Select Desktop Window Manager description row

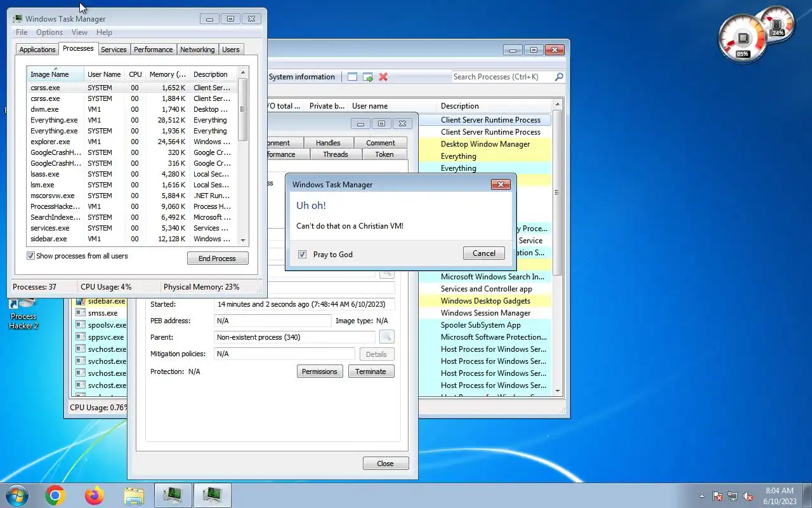(485, 144)
